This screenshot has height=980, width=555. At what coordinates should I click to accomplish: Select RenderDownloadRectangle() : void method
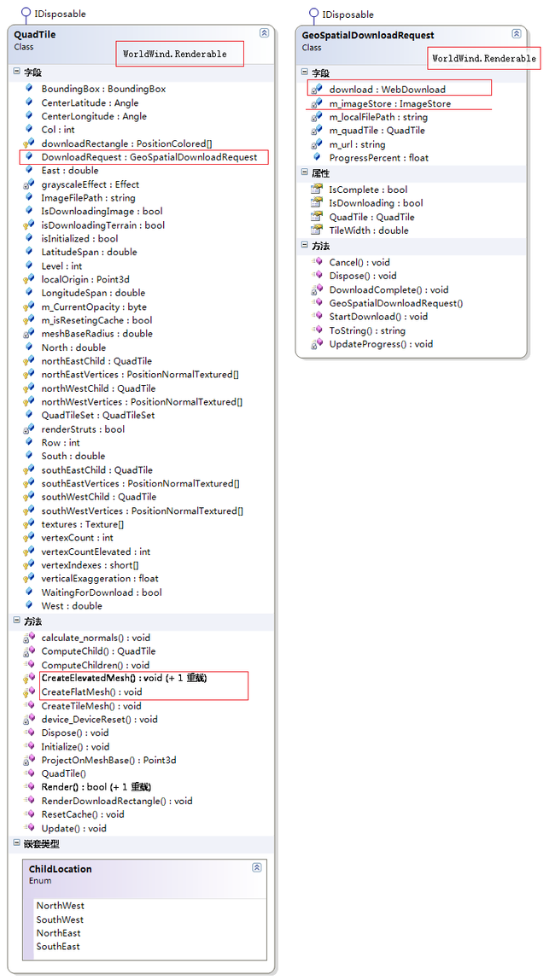tap(117, 801)
